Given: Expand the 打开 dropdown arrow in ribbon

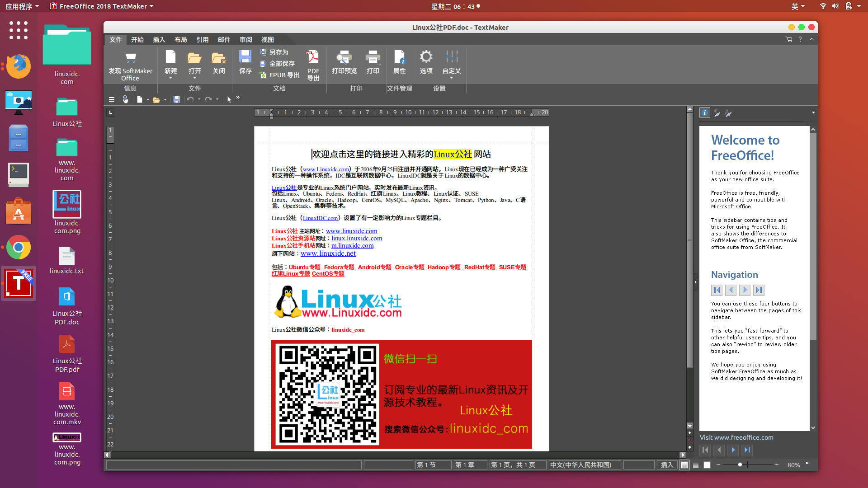Looking at the screenshot, I should (x=195, y=78).
